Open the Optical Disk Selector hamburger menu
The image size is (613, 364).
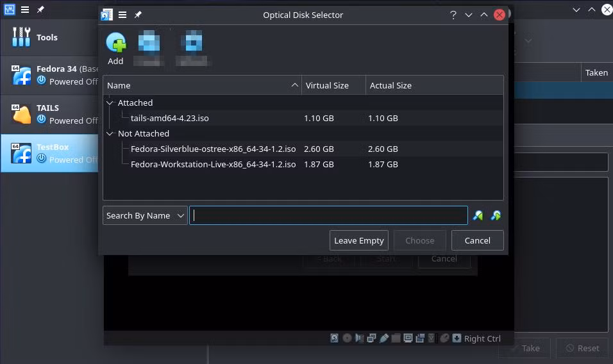pos(122,15)
